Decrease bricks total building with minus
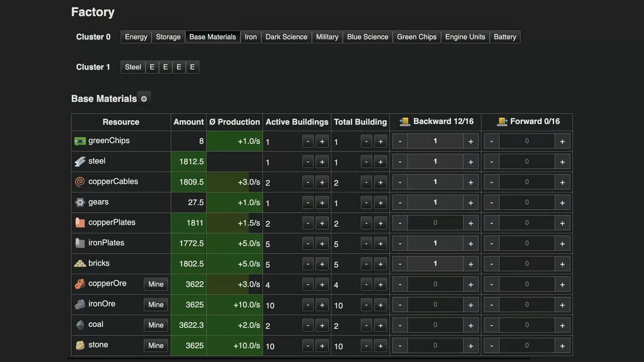Screen dimensions: 644x362 click(366, 264)
